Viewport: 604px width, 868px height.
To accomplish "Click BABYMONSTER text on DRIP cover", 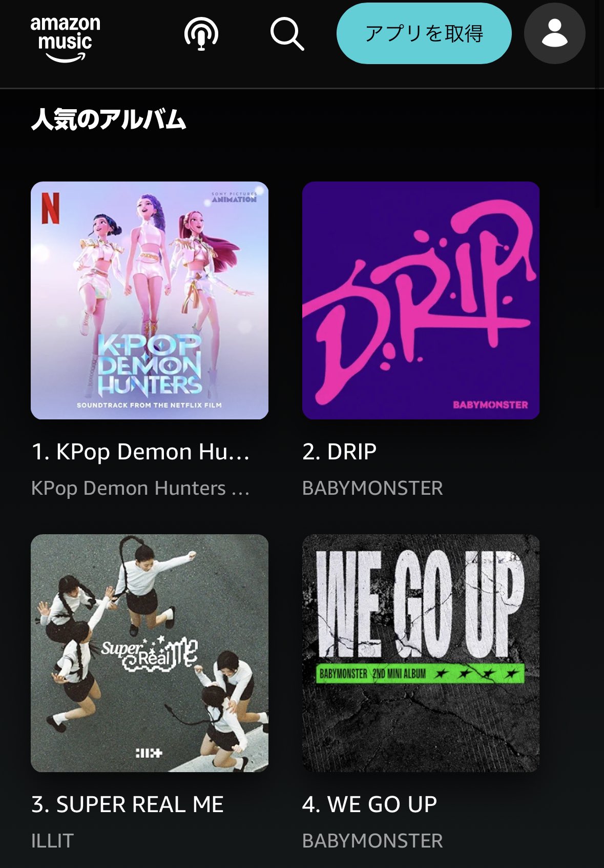I will 490,405.
